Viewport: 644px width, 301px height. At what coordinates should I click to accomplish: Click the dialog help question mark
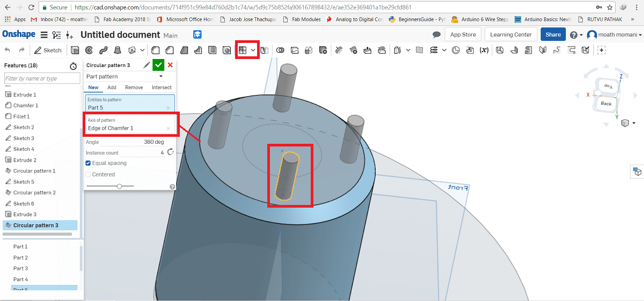click(x=172, y=187)
